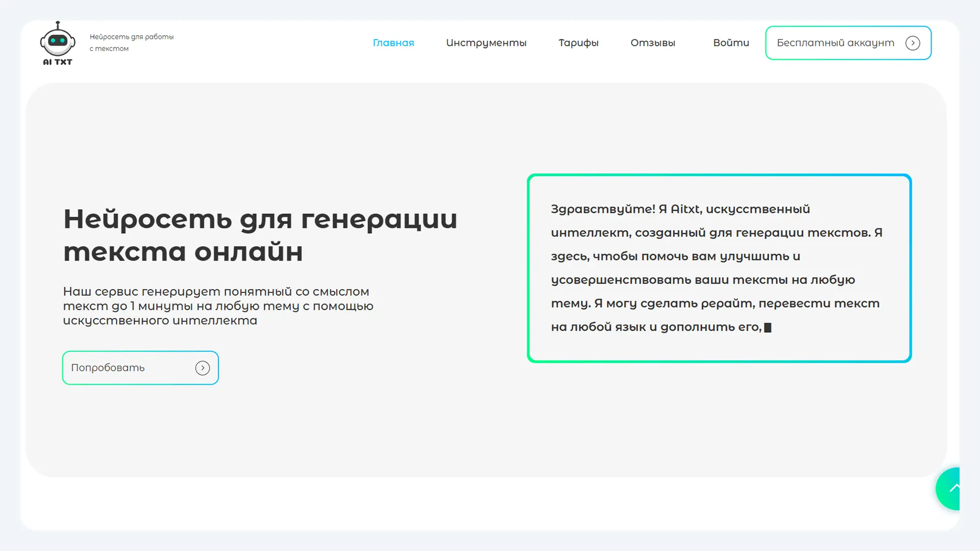Go to the Инструменты section
This screenshot has width=980, height=551.
click(486, 43)
